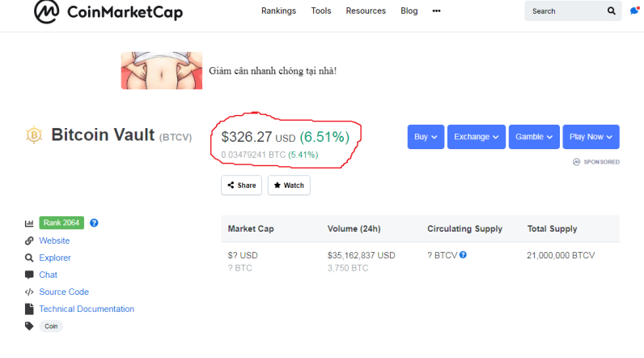Open the Technical Documentation link
644x358 pixels.
coord(87,309)
